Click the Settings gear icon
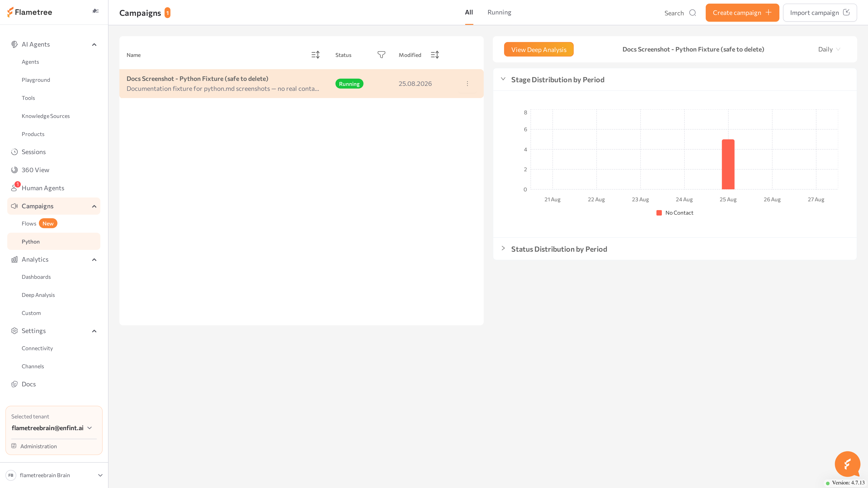Screen dimensions: 868x488 click(14, 331)
